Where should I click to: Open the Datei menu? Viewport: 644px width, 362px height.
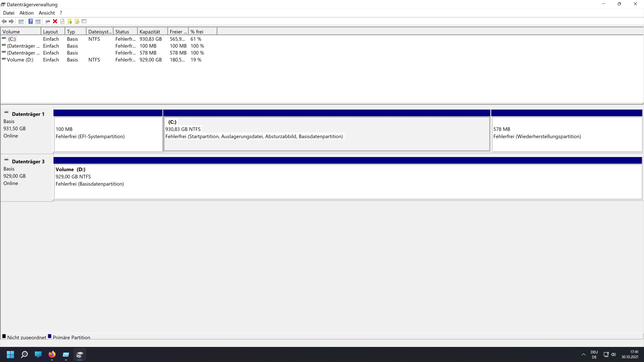click(x=9, y=13)
